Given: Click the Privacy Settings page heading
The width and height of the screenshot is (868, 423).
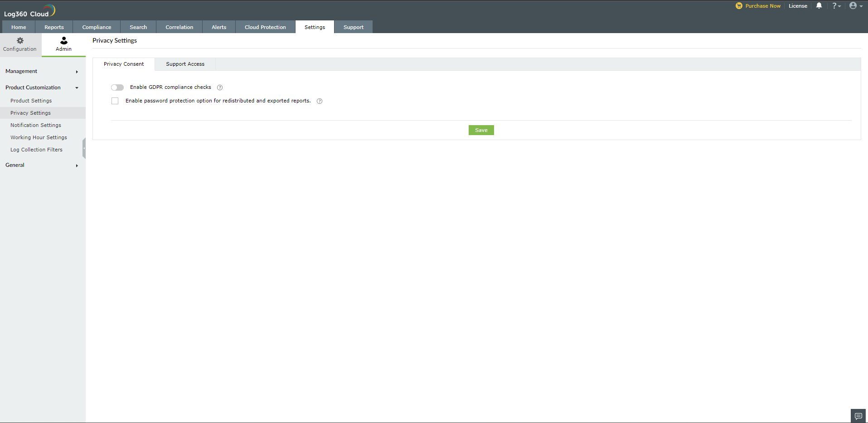Looking at the screenshot, I should point(115,41).
